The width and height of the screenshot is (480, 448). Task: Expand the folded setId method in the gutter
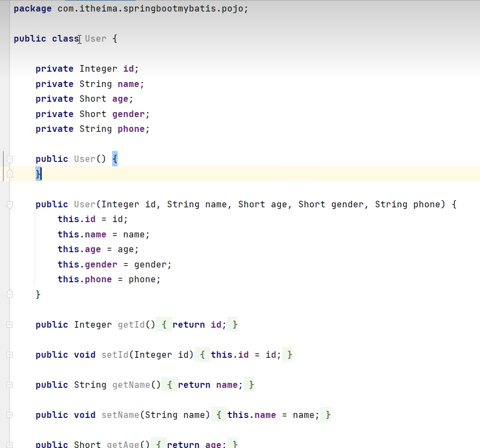(x=9, y=354)
